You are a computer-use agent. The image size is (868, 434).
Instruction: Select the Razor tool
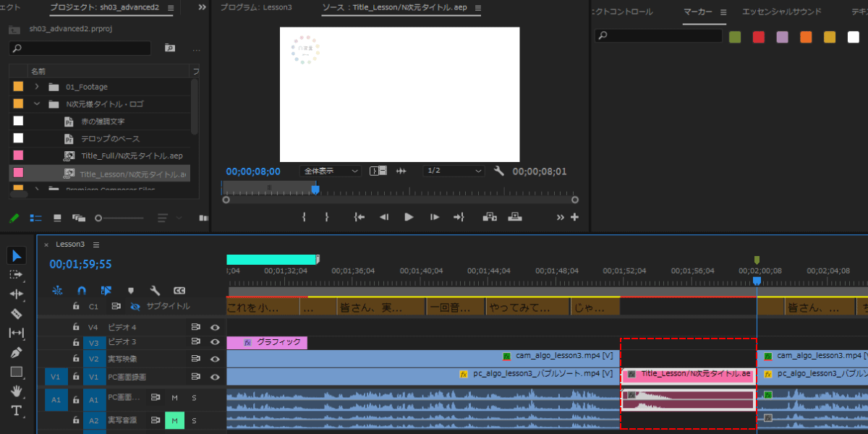pos(17,314)
